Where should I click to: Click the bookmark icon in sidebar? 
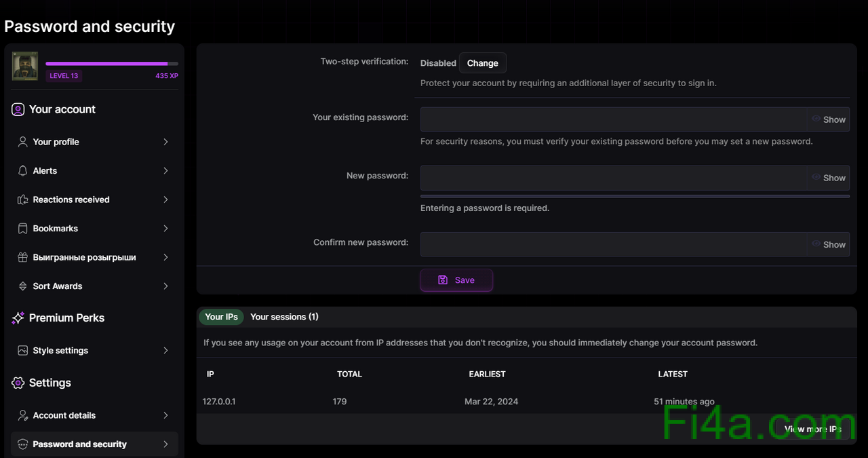tap(22, 229)
